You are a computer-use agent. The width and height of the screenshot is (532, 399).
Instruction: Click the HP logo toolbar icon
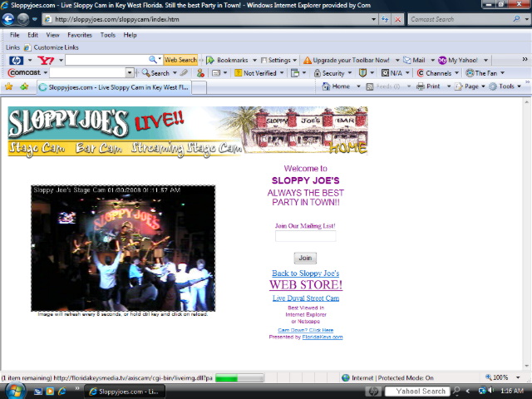[x=16, y=61]
